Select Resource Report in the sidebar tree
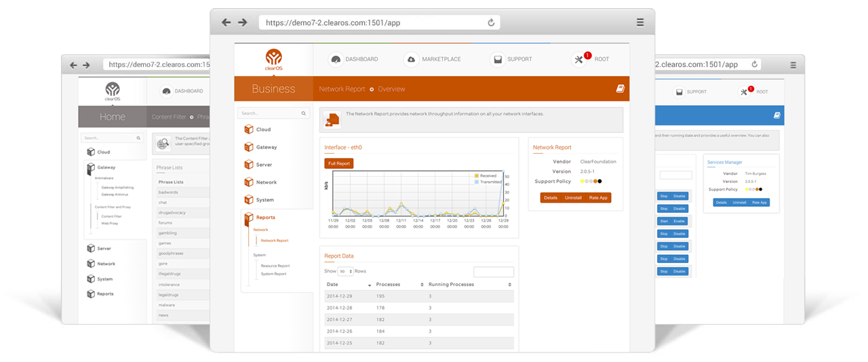Image resolution: width=868 pixels, height=362 pixels. [275, 266]
